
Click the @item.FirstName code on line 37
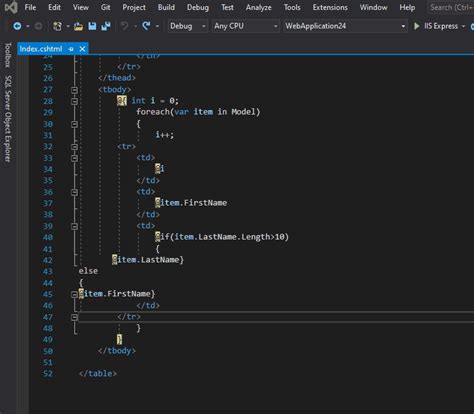(191, 203)
